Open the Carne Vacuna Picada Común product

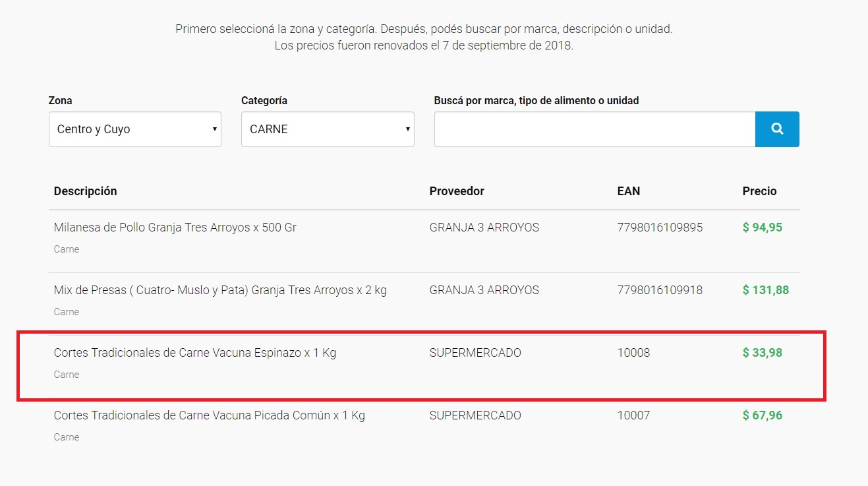(210, 415)
